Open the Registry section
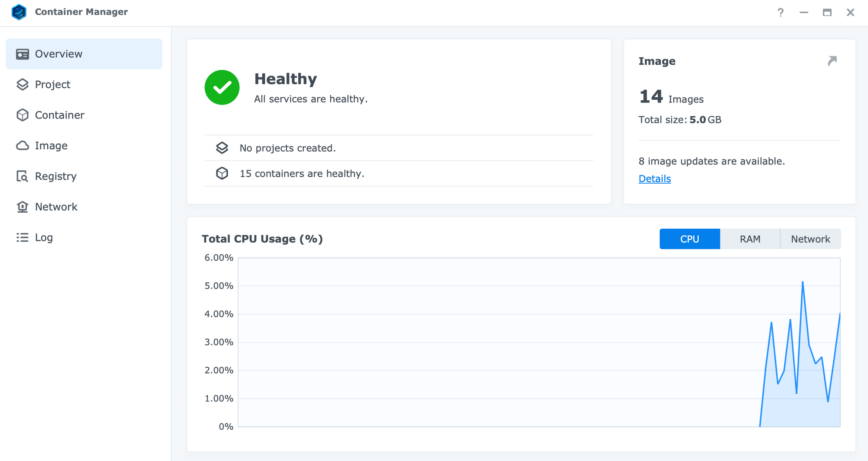The image size is (868, 461). pyautogui.click(x=84, y=176)
